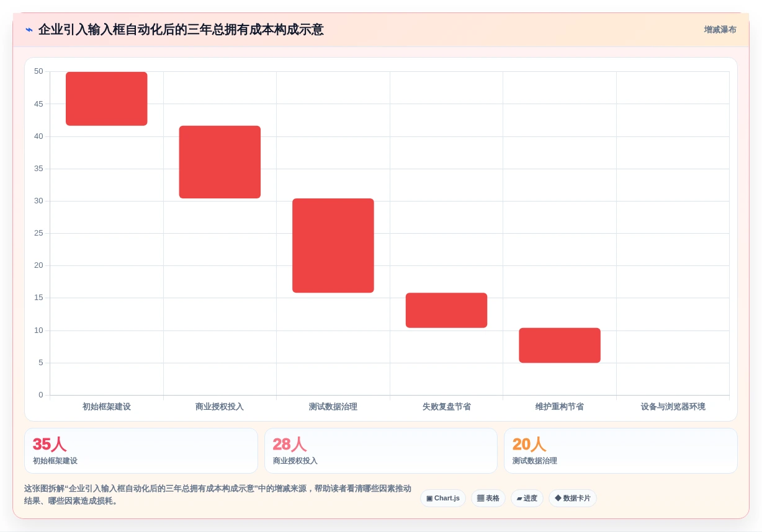Click the 维护重构节省 waterfall bar
This screenshot has height=532, width=762.
click(560, 345)
